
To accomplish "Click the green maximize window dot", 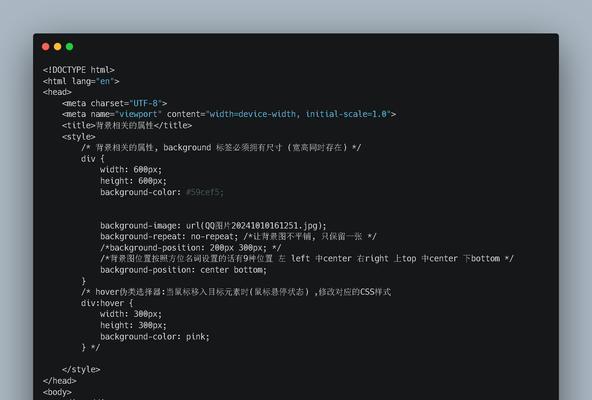I will coord(69,46).
